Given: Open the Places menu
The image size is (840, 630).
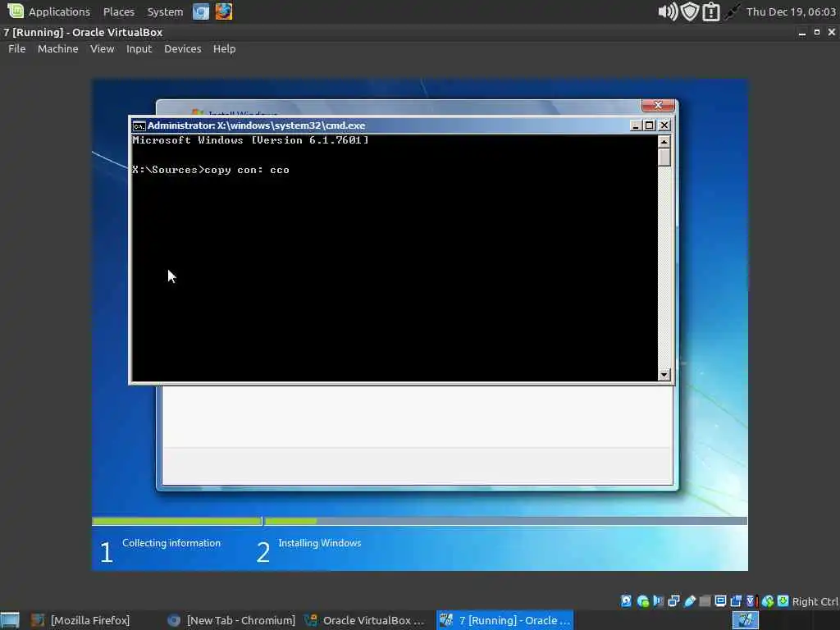Looking at the screenshot, I should (x=118, y=11).
